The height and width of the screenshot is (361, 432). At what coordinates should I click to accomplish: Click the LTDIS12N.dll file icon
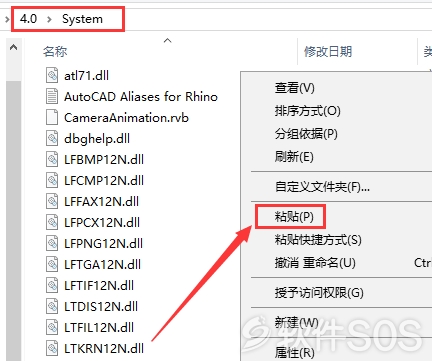(x=52, y=306)
